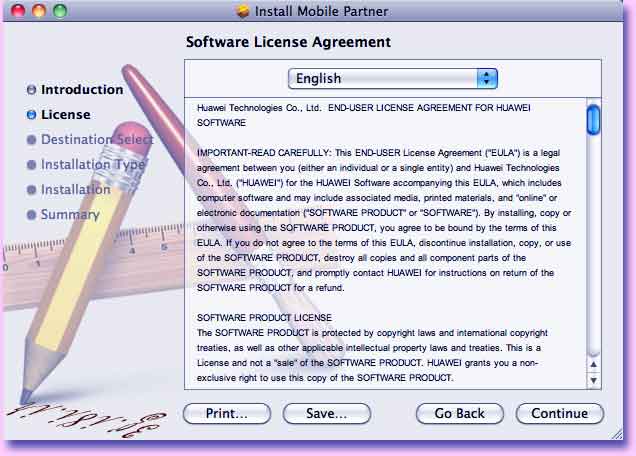Screen dimensions: 636x456
Task: Click the 'IMPORTANT-READ CAREFULLY' paragraph start
Action: pos(264,153)
